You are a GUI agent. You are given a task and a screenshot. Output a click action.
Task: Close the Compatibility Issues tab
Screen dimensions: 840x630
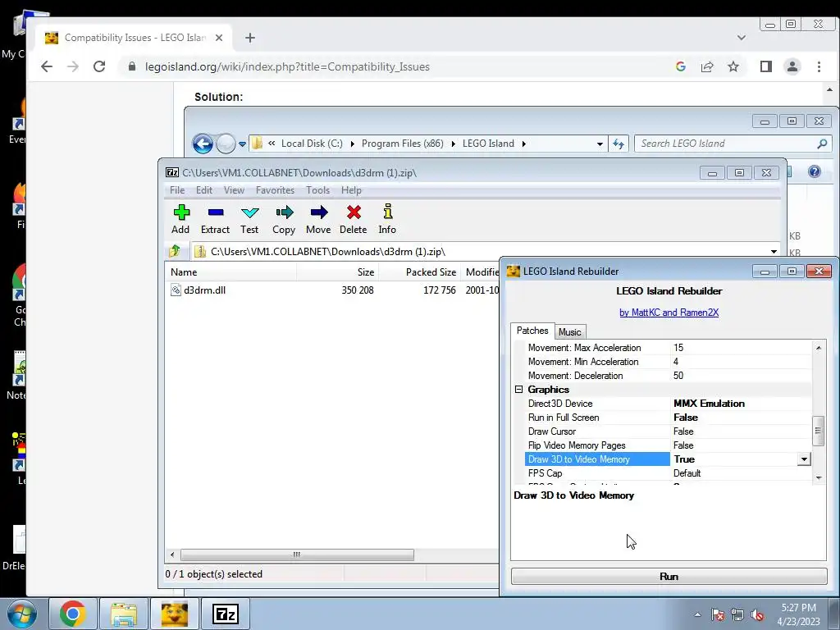218,38
